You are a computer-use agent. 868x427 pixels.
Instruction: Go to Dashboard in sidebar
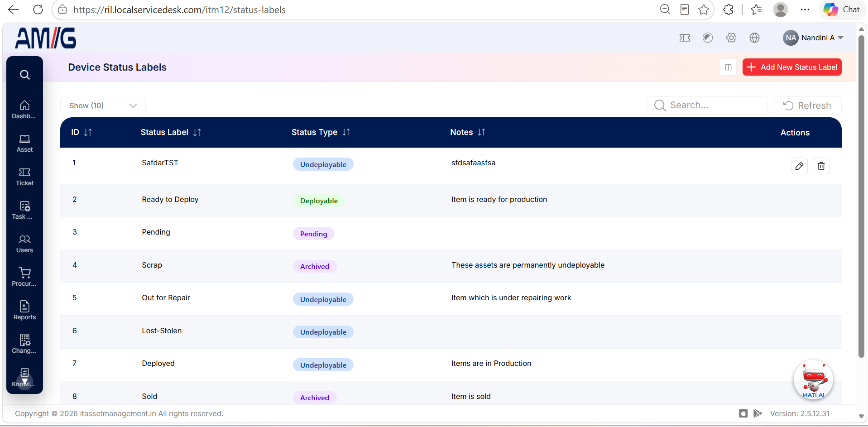pyautogui.click(x=24, y=110)
